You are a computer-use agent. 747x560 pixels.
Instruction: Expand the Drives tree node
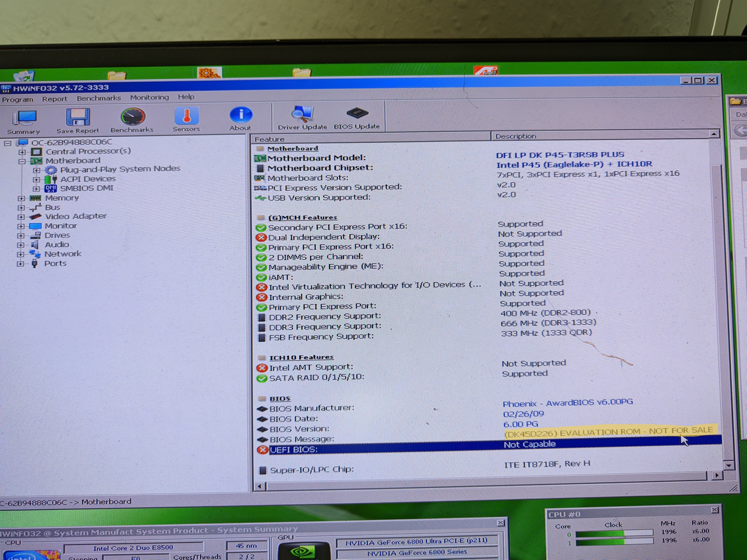tap(21, 236)
